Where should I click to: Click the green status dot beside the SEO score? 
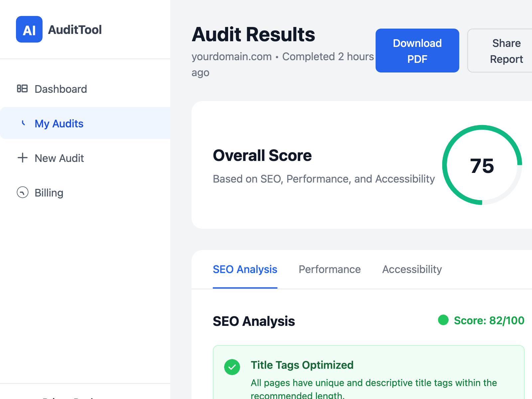pyautogui.click(x=443, y=320)
